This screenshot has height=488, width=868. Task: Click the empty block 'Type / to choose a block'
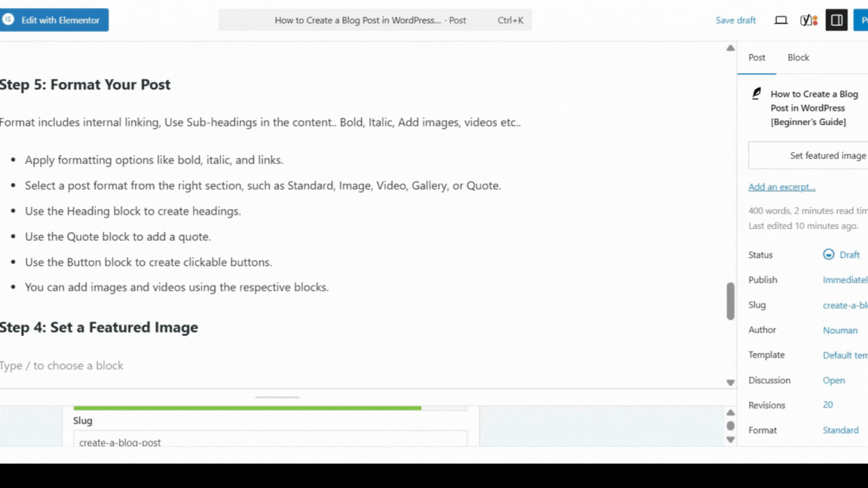tap(62, 365)
